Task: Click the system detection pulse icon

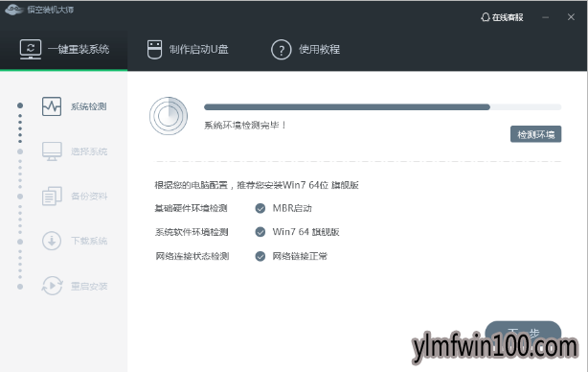Action: point(52,106)
